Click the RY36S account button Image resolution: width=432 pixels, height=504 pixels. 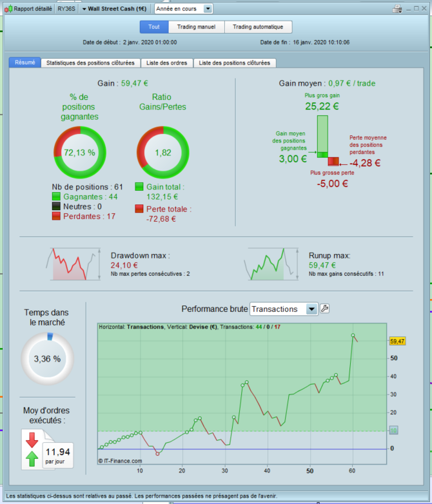(x=66, y=8)
